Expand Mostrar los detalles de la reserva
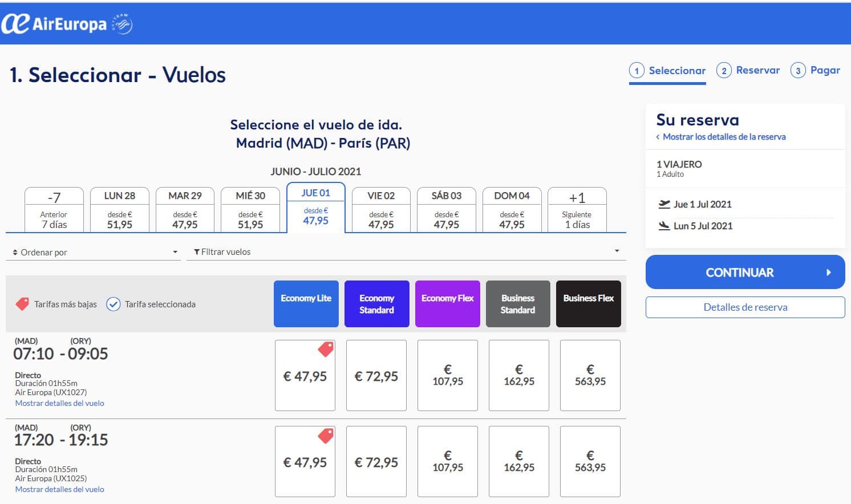Image resolution: width=851 pixels, height=504 pixels. pos(721,137)
